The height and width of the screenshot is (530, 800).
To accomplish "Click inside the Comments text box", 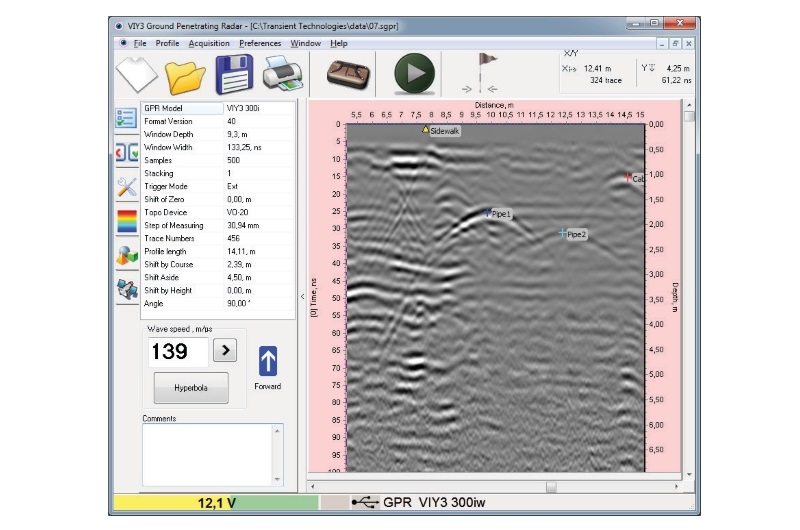I will (208, 455).
